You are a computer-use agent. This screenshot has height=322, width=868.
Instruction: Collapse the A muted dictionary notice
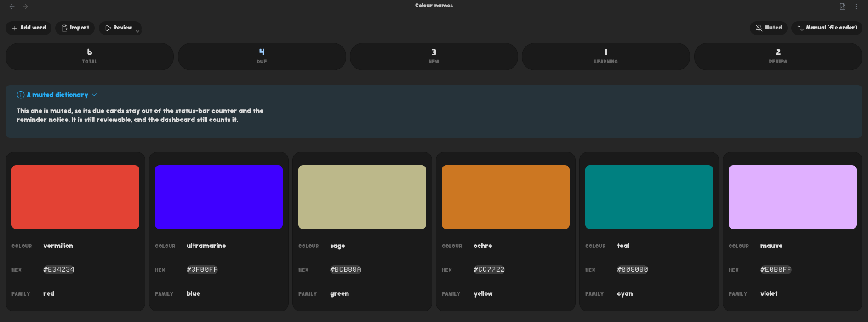[x=94, y=95]
